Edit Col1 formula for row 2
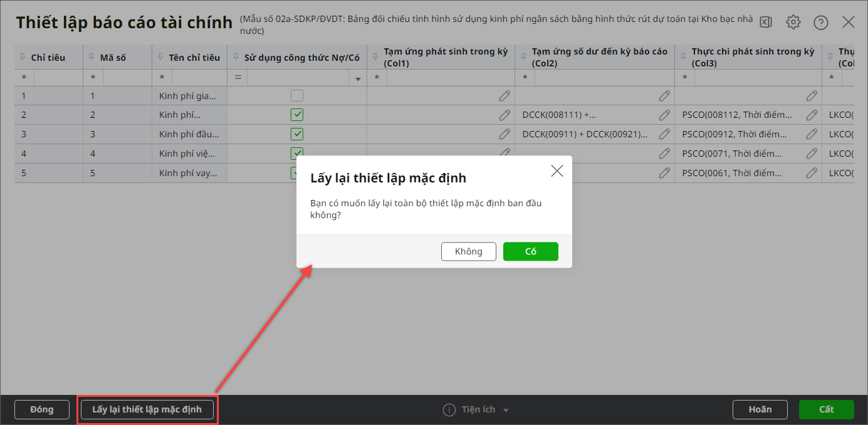This screenshot has height=425, width=868. coord(505,115)
